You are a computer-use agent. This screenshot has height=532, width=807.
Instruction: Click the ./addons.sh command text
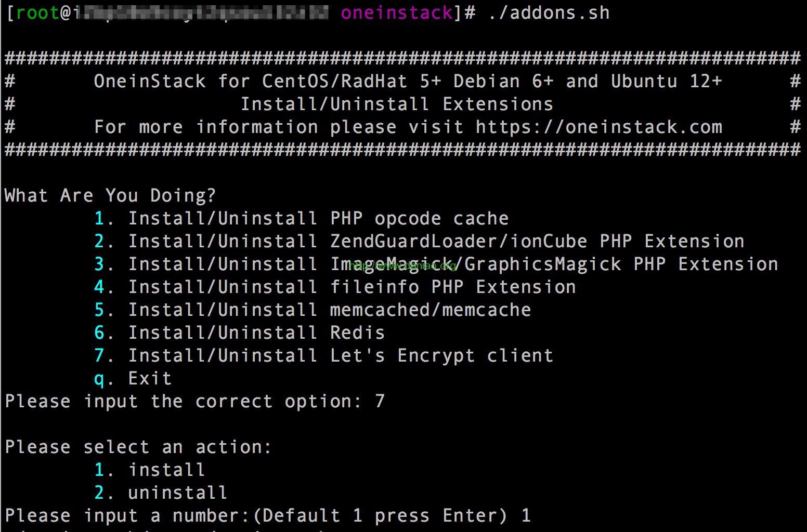549,13
